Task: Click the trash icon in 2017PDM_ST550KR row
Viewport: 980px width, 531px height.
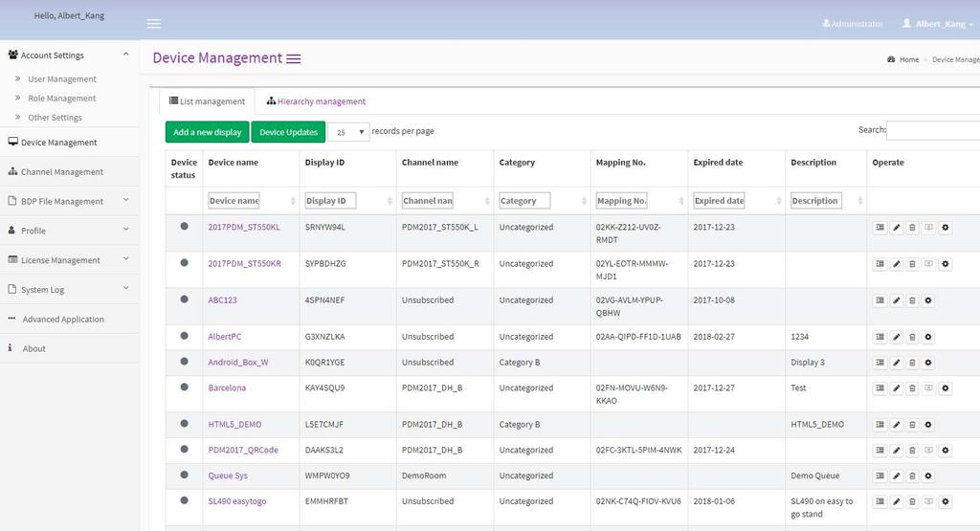Action: pyautogui.click(x=912, y=264)
